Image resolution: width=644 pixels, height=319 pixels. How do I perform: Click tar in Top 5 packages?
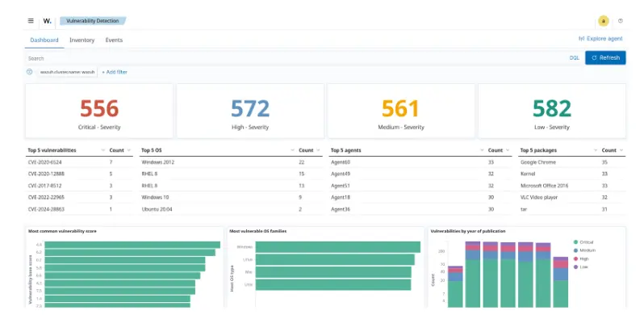coord(524,209)
